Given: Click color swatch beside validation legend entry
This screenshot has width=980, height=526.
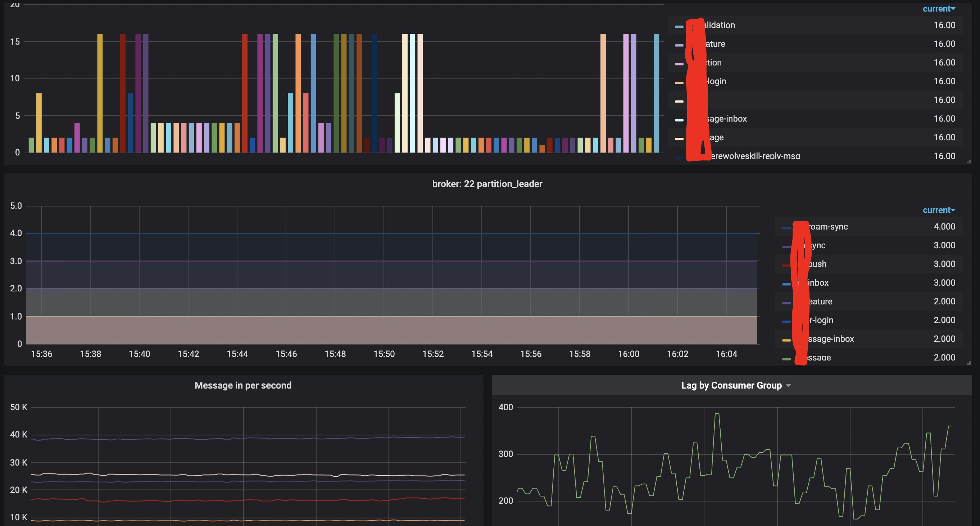Looking at the screenshot, I should (x=679, y=27).
